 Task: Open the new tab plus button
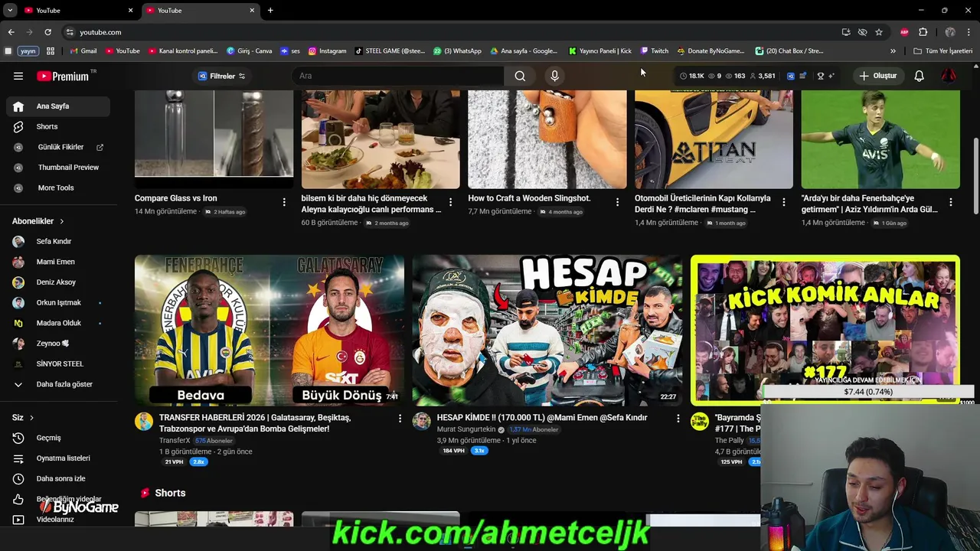tap(270, 10)
